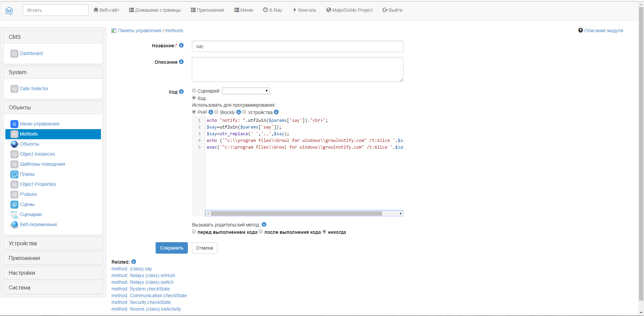
Task: Click info icon next to Код label
Action: [x=181, y=92]
